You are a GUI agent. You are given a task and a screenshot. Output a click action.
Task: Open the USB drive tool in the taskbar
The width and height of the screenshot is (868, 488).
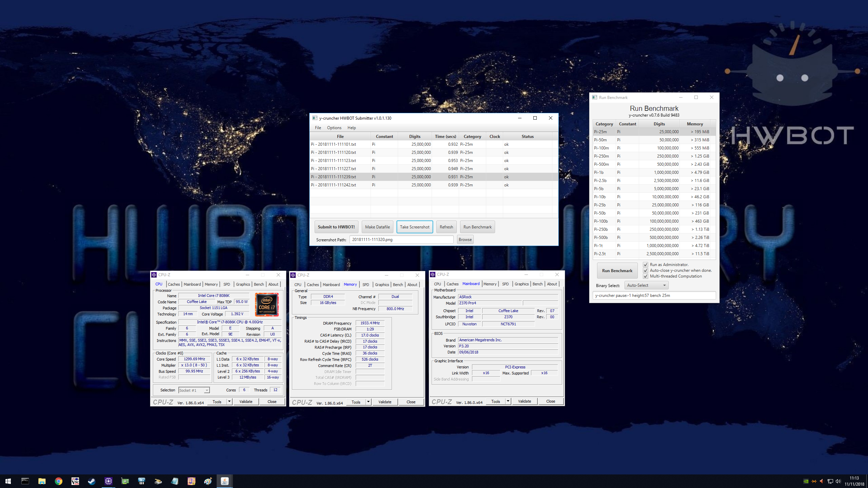coord(158,481)
